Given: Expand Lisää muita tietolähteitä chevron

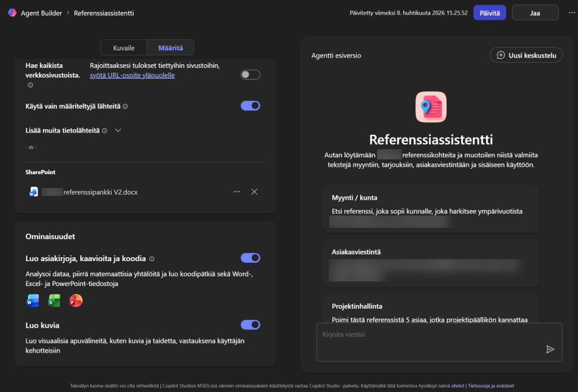Looking at the screenshot, I should [x=118, y=130].
